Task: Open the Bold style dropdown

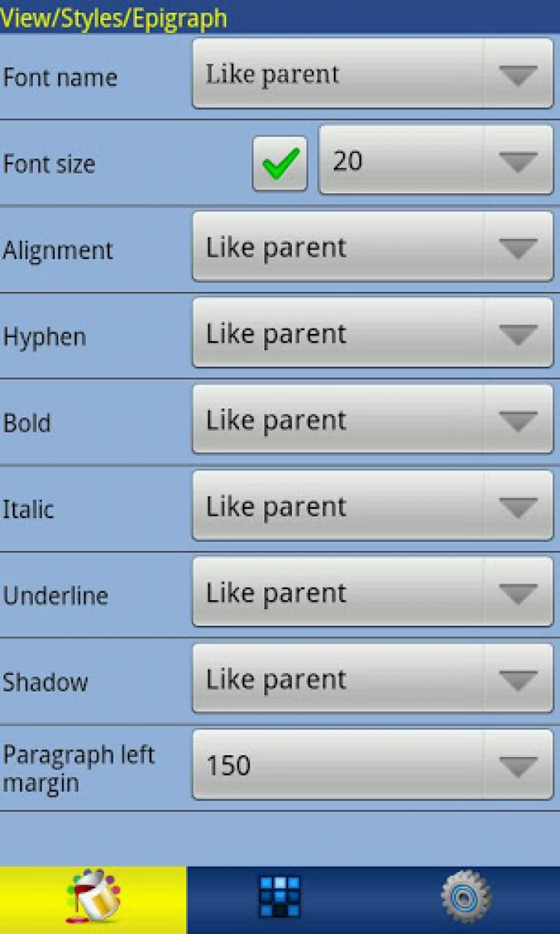Action: (x=372, y=420)
